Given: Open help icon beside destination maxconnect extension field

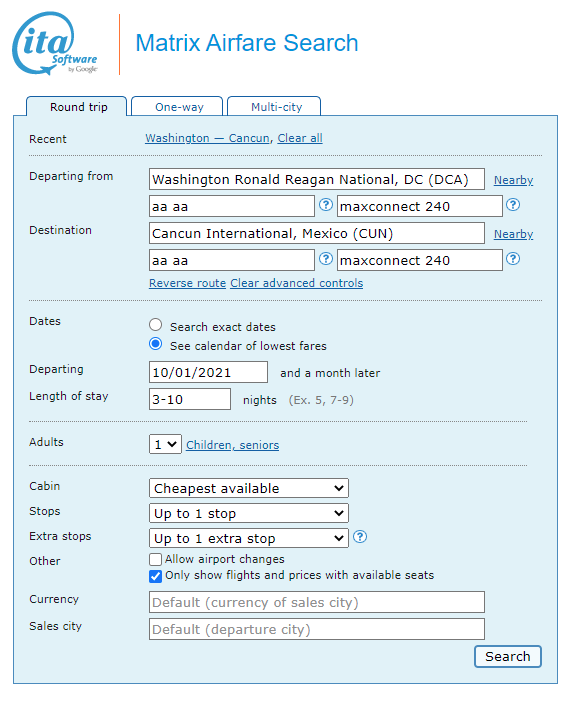Looking at the screenshot, I should click(x=513, y=258).
